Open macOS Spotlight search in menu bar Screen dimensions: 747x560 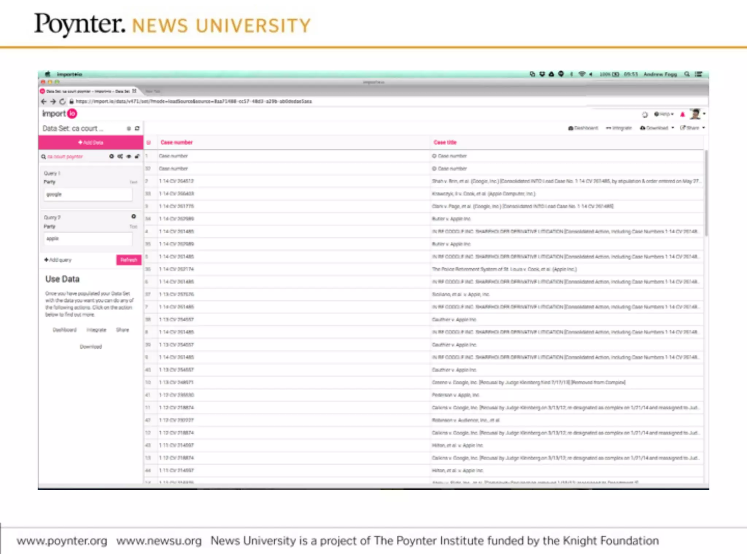tap(687, 74)
